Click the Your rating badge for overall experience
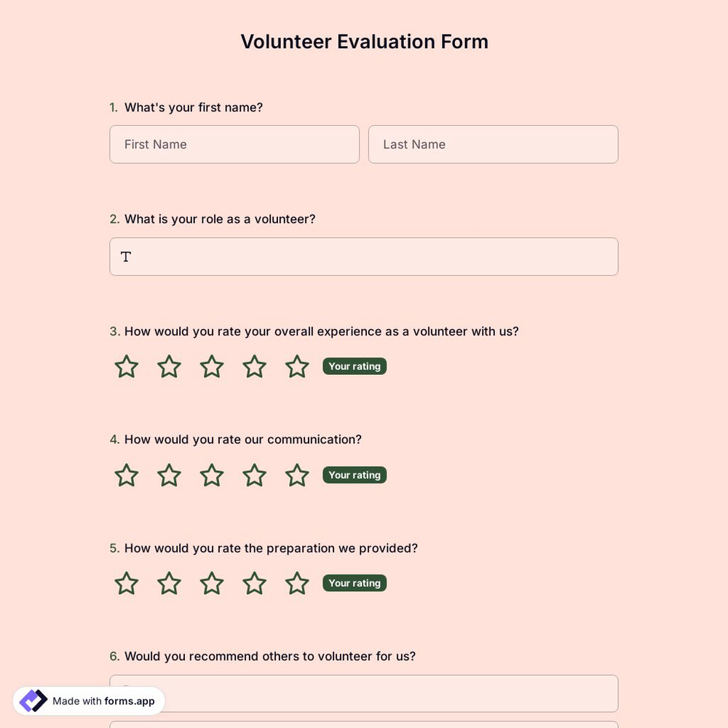This screenshot has width=728, height=728. coord(355,366)
